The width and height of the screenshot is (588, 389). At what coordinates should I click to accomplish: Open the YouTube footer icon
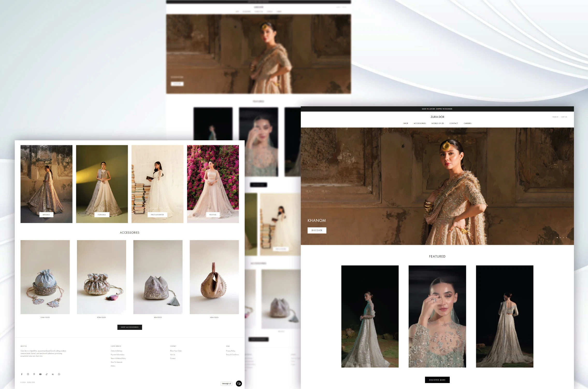tap(40, 374)
